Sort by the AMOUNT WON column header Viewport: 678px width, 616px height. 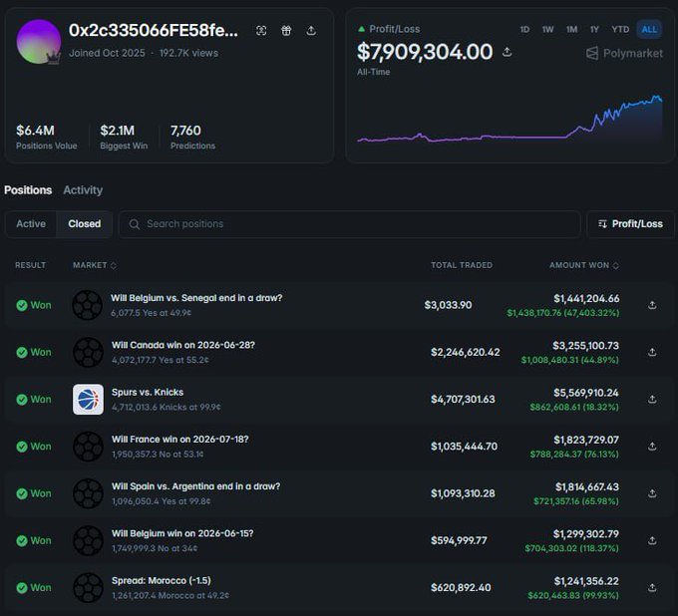click(x=583, y=265)
